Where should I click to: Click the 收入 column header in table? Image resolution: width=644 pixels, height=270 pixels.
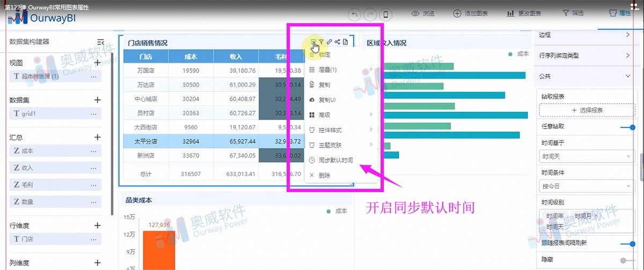236,56
